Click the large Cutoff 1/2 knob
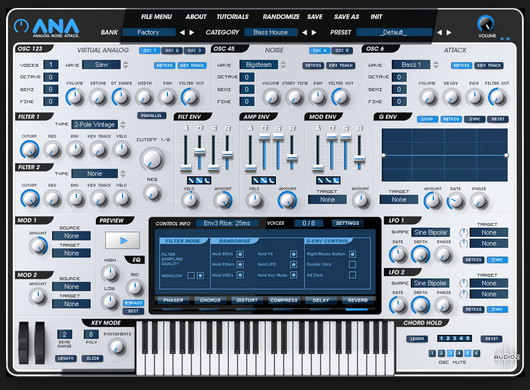Image resolution: width=530 pixels, height=390 pixels. coord(152,159)
